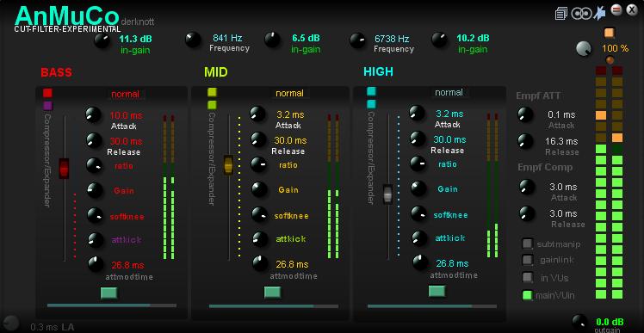Click the MID band ratio knob
644x333 pixels.
click(x=259, y=164)
